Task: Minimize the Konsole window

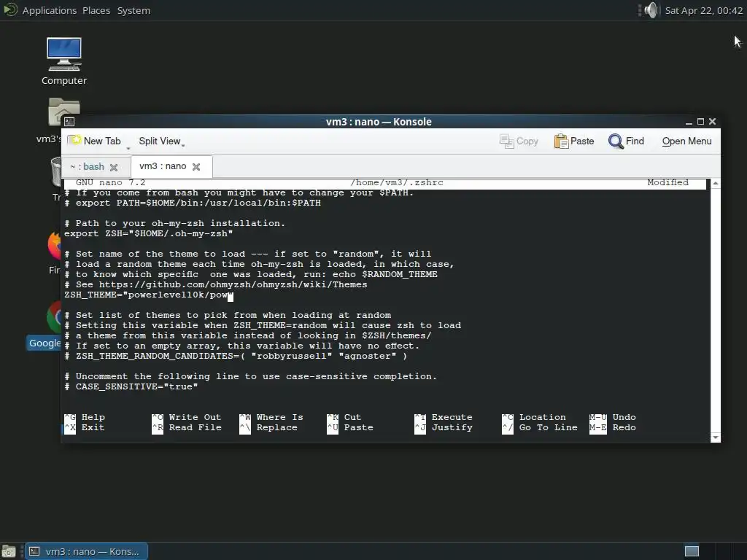Action: 689,122
